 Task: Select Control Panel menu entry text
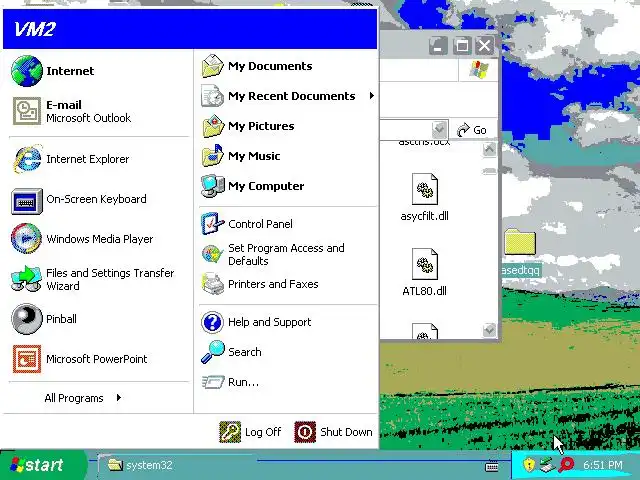pos(260,224)
